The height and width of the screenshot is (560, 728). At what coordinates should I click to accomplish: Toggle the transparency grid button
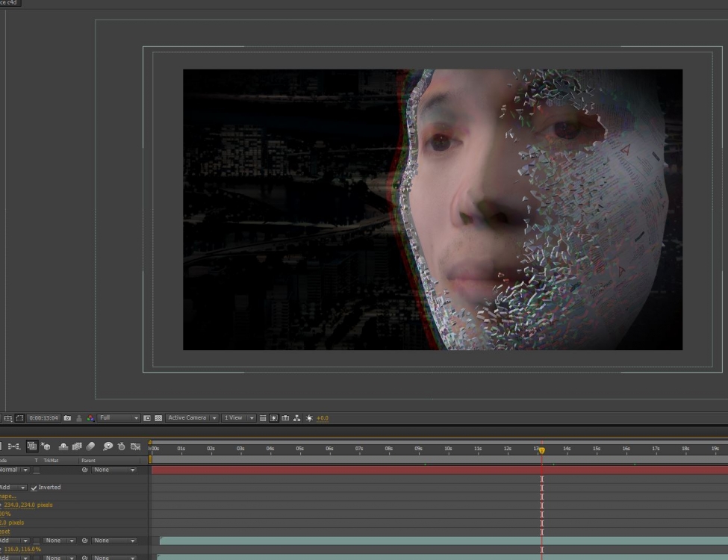coord(158,418)
